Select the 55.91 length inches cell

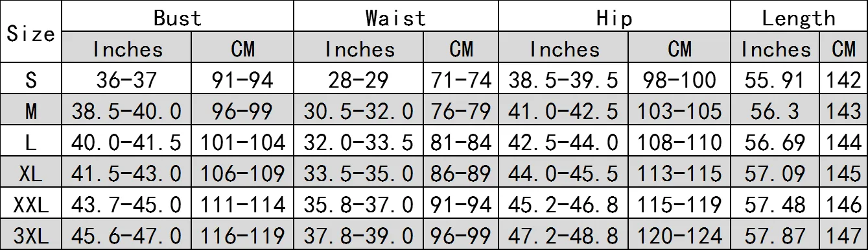[776, 80]
